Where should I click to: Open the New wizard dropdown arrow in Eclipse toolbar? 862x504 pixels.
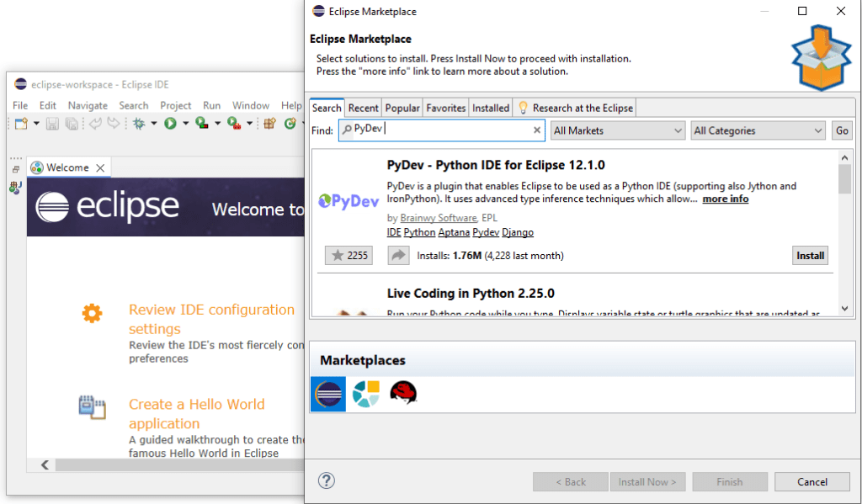(x=36, y=124)
